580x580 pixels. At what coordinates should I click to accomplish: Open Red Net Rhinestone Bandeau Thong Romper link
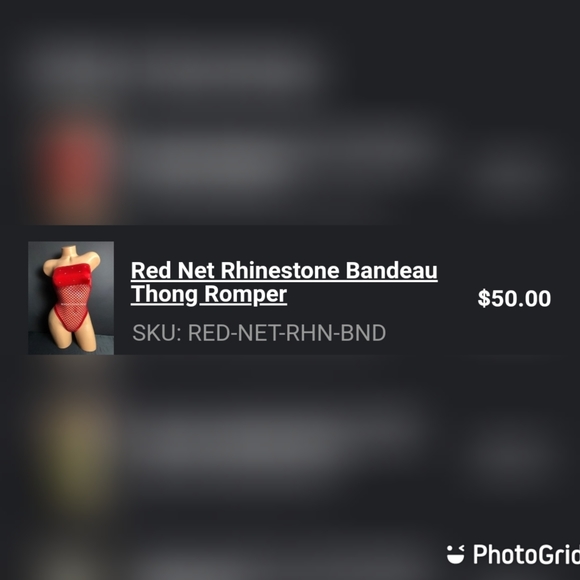(x=284, y=282)
